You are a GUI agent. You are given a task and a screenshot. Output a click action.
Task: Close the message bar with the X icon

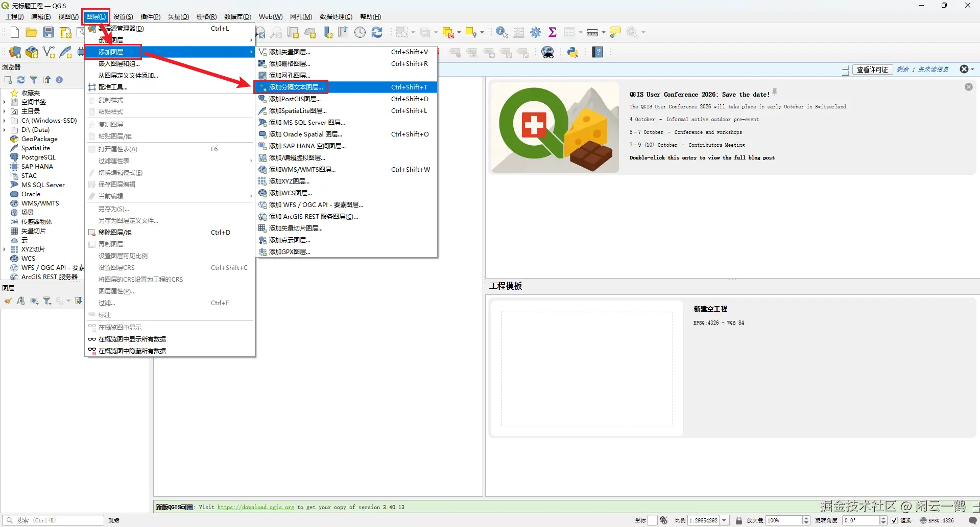(964, 70)
